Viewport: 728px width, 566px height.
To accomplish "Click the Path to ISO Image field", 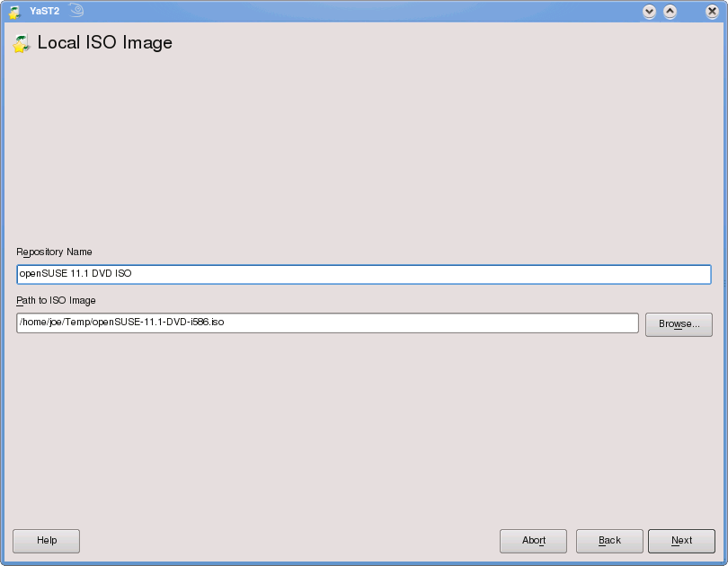I will click(327, 323).
